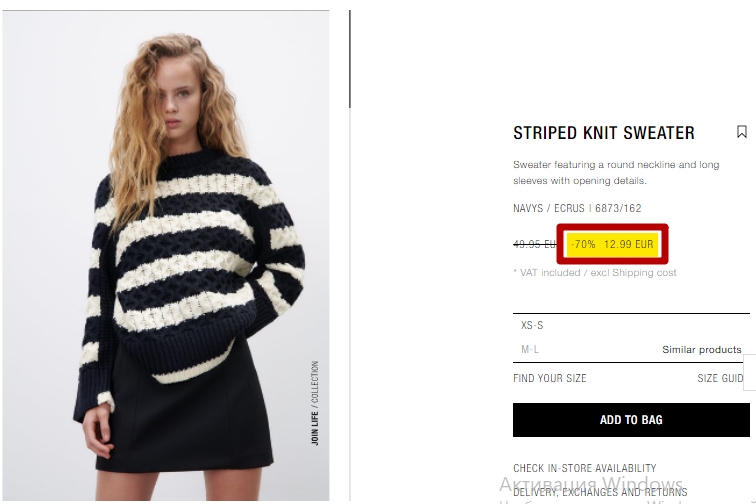Screen dimensions: 756x504
Task: Click the NAVYS / ECRUS color reference
Action: point(577,208)
